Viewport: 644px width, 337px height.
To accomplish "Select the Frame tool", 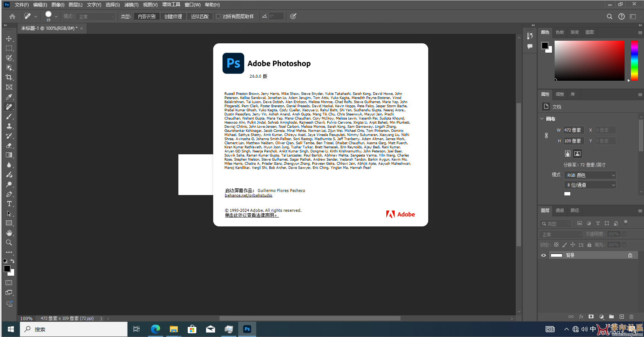I will [9, 87].
